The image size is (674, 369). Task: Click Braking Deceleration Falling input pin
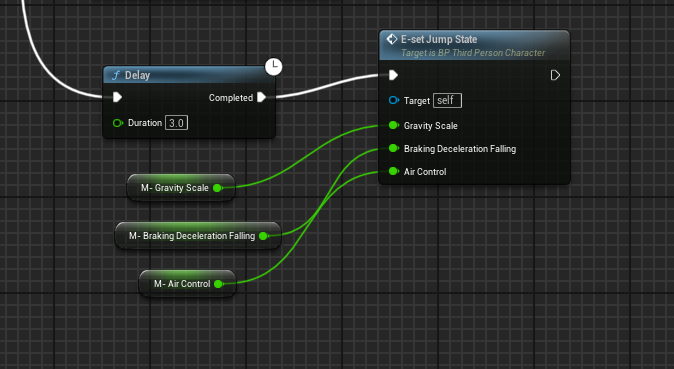(393, 148)
